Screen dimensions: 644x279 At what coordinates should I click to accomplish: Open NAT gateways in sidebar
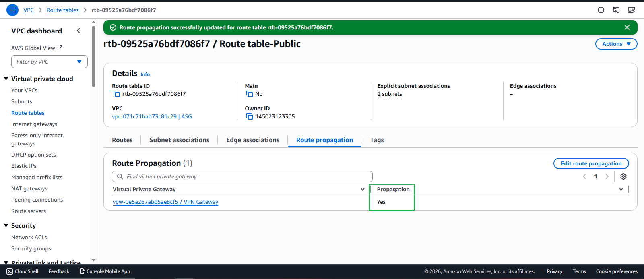[x=29, y=188]
